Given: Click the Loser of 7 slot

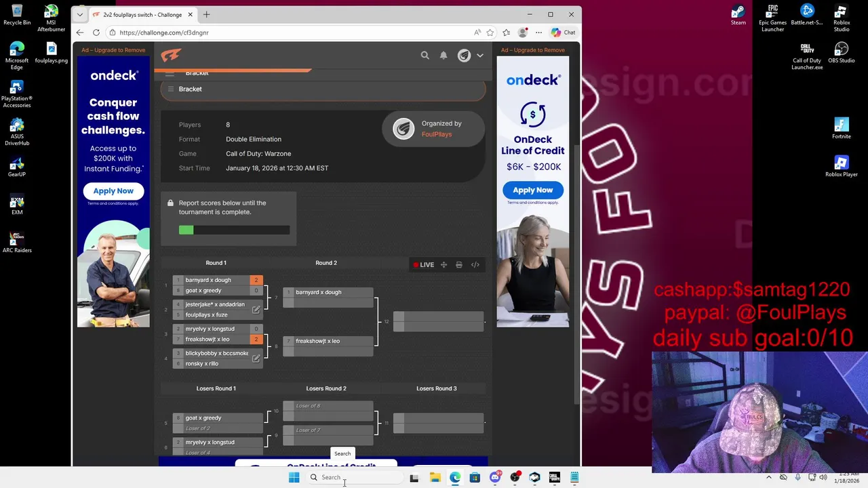Looking at the screenshot, I should 328,430.
